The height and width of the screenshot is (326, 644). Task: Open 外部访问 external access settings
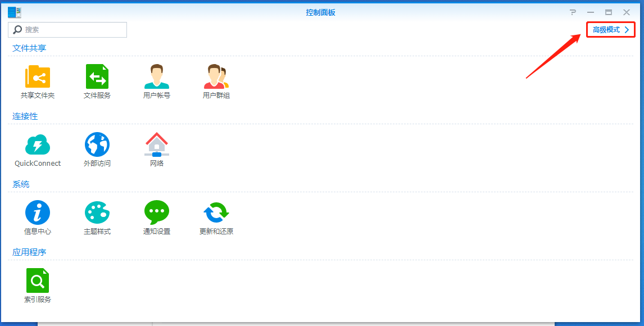pos(97,145)
